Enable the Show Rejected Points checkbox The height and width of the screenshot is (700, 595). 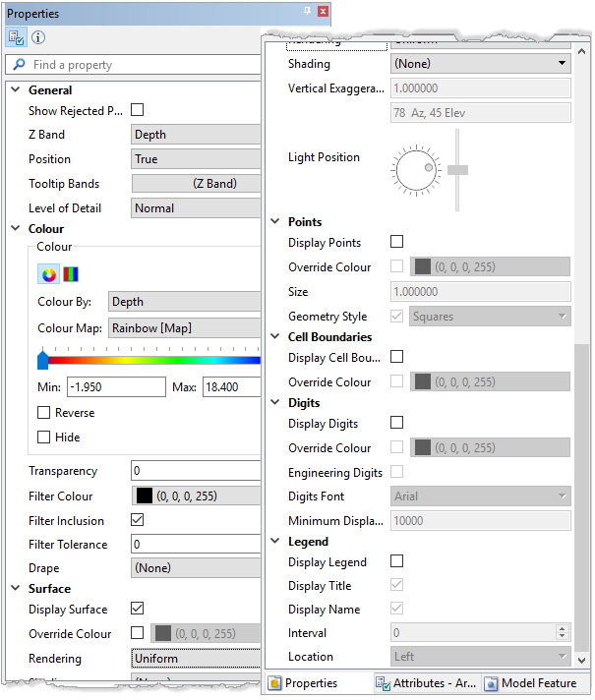(138, 111)
